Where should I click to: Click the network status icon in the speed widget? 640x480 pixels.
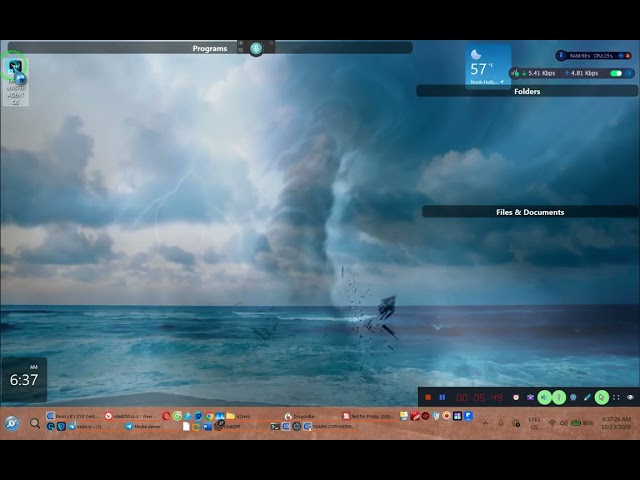[516, 73]
